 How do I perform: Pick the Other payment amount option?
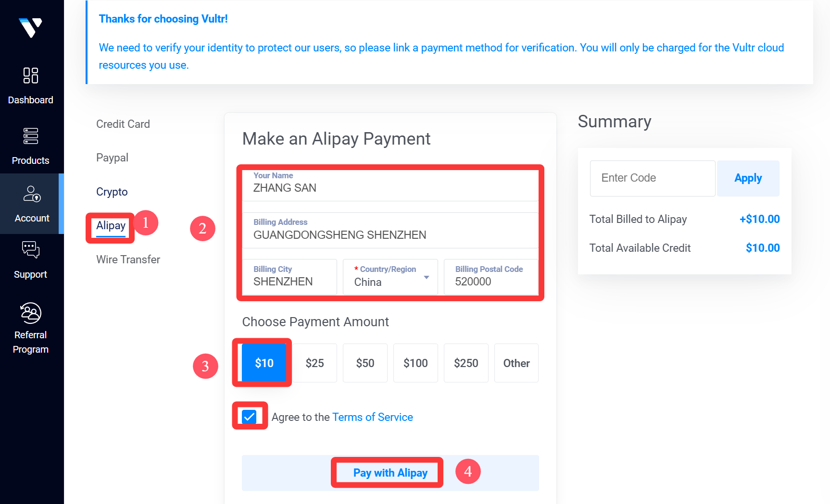click(516, 363)
